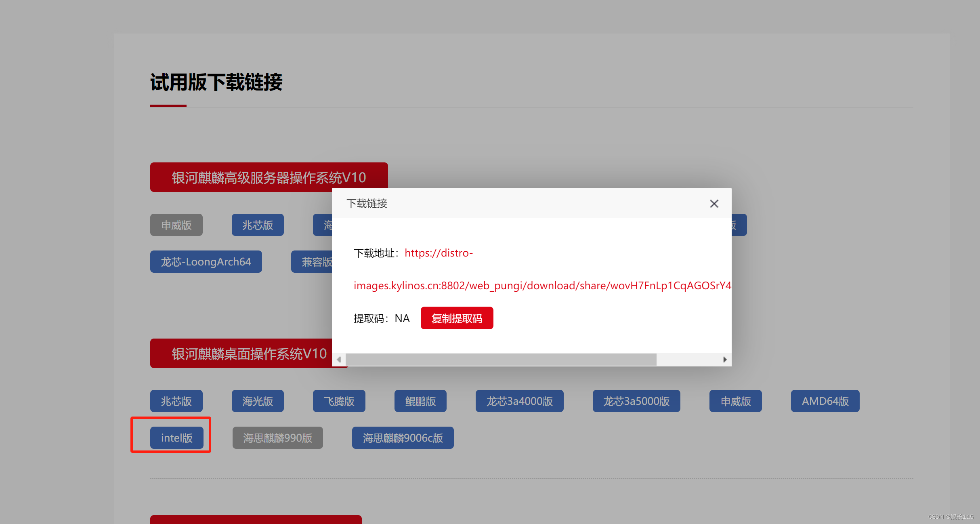Viewport: 980px width, 524px height.
Task: Choose 龙芯3a5000版 desktop download
Action: coord(636,401)
